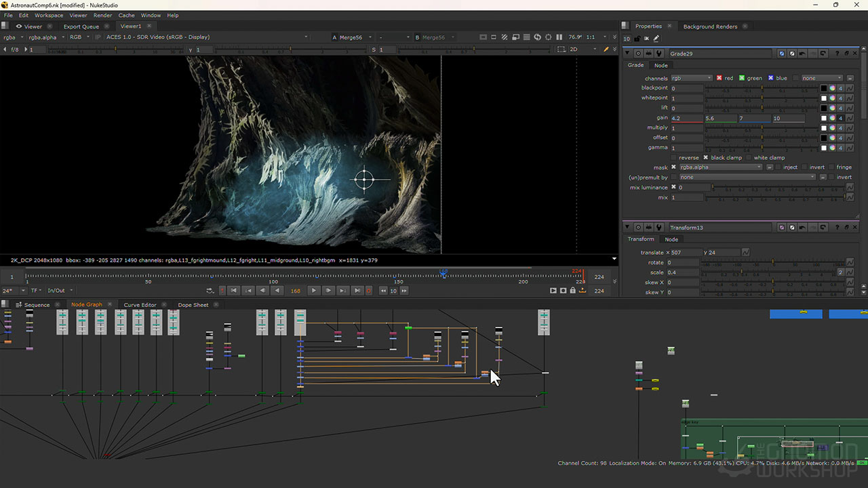
Task: Click the proxy mode toggle icon in viewer toolbar
Action: point(504,37)
